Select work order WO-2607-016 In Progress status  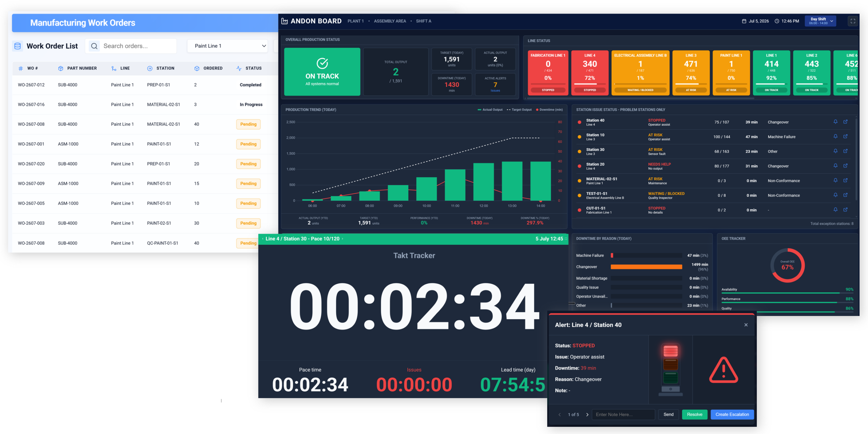tap(251, 104)
